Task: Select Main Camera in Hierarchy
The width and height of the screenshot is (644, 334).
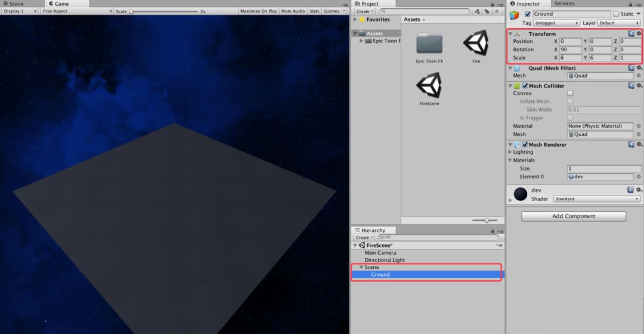Action: pyautogui.click(x=380, y=253)
